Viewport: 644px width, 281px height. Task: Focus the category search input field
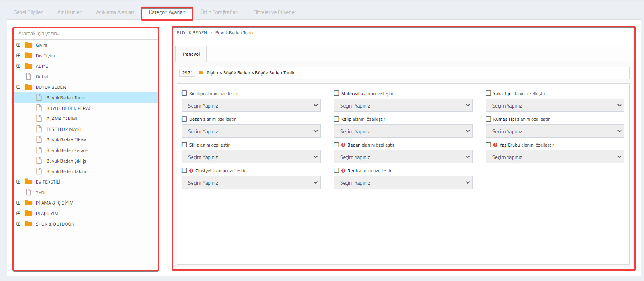[86, 33]
